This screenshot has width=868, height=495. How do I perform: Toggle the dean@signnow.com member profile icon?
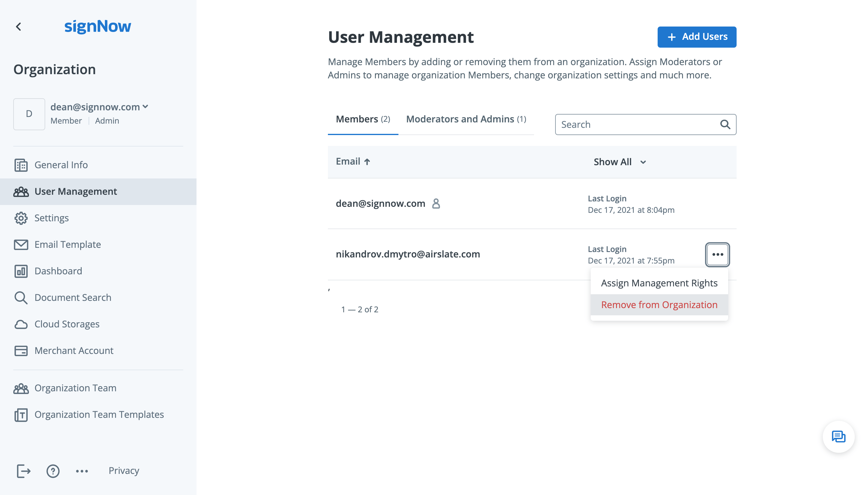coord(435,203)
